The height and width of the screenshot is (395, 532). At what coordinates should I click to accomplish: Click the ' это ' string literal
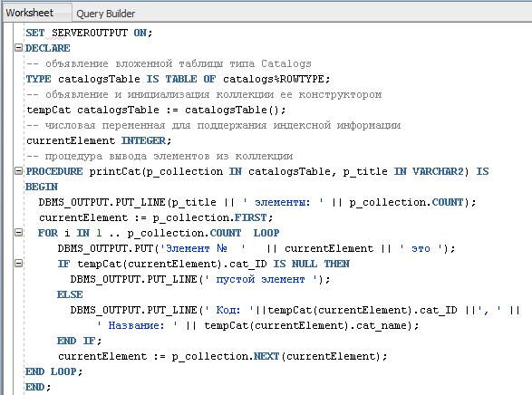421,248
